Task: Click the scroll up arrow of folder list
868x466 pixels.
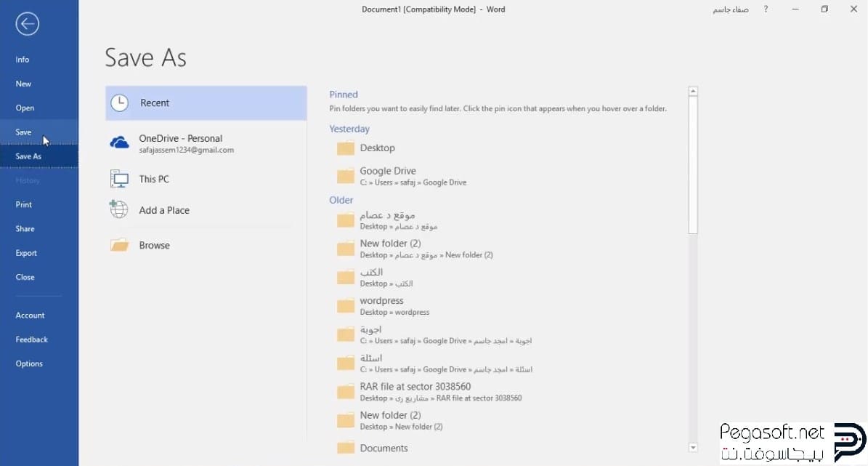Action: pyautogui.click(x=693, y=92)
